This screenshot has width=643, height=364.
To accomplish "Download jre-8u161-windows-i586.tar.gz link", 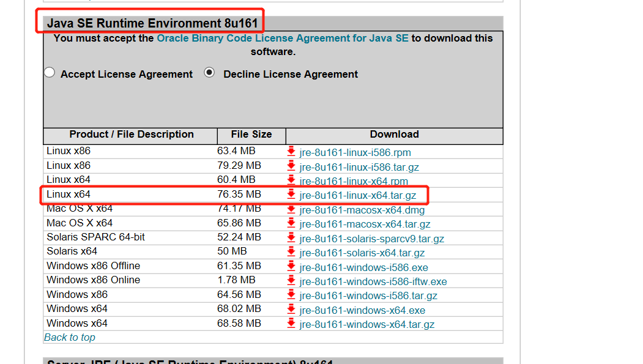I will click(x=368, y=295).
